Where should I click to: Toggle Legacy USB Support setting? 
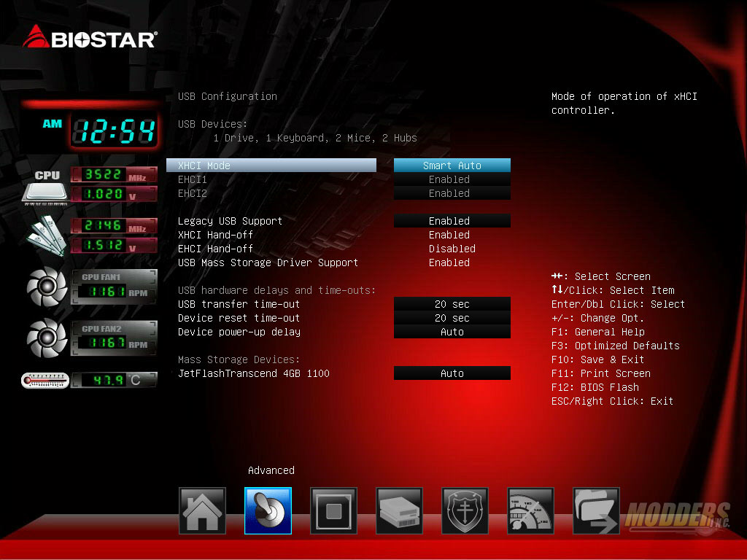point(452,220)
